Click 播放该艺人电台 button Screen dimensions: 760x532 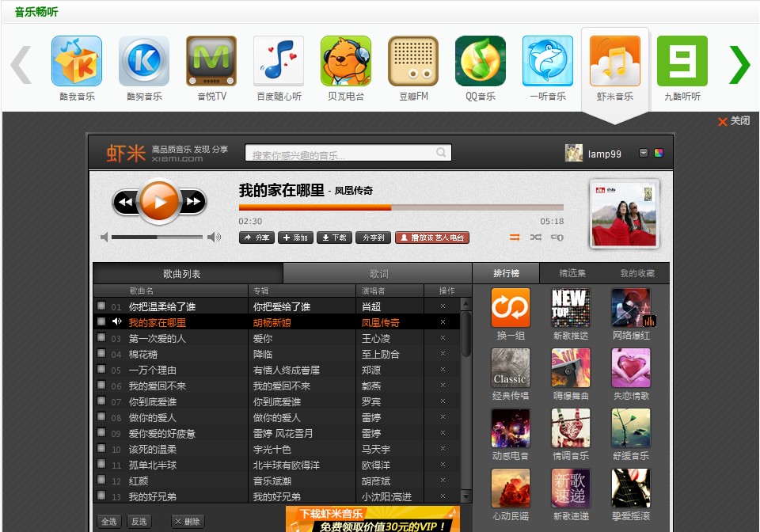432,237
